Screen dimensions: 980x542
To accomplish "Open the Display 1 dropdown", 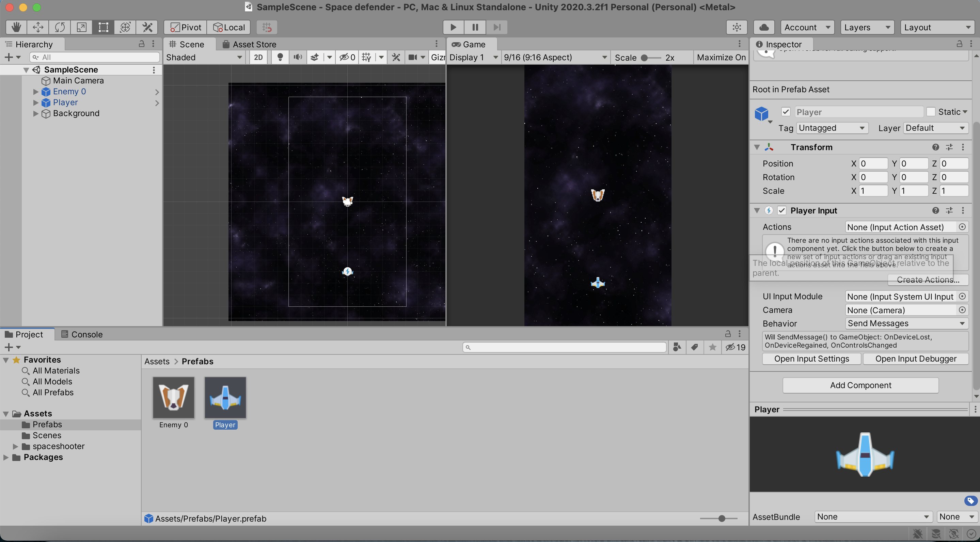I will coord(473,57).
